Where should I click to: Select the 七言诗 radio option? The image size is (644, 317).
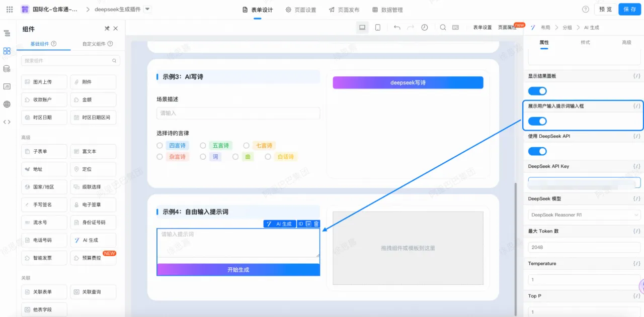(x=247, y=146)
